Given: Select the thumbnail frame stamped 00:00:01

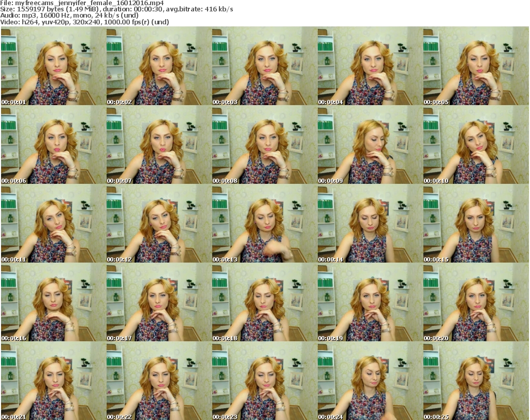Looking at the screenshot, I should 53,66.
